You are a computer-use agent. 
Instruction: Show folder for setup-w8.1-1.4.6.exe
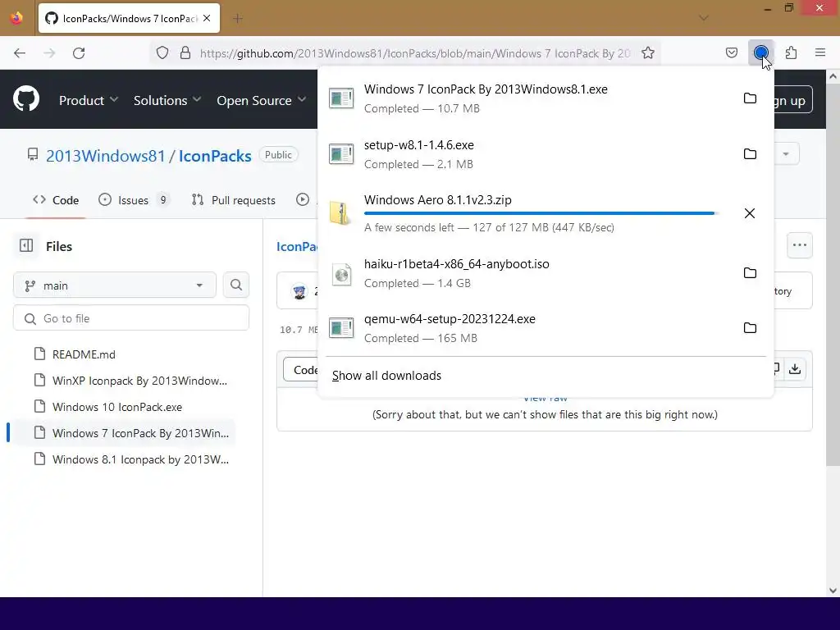pyautogui.click(x=750, y=153)
